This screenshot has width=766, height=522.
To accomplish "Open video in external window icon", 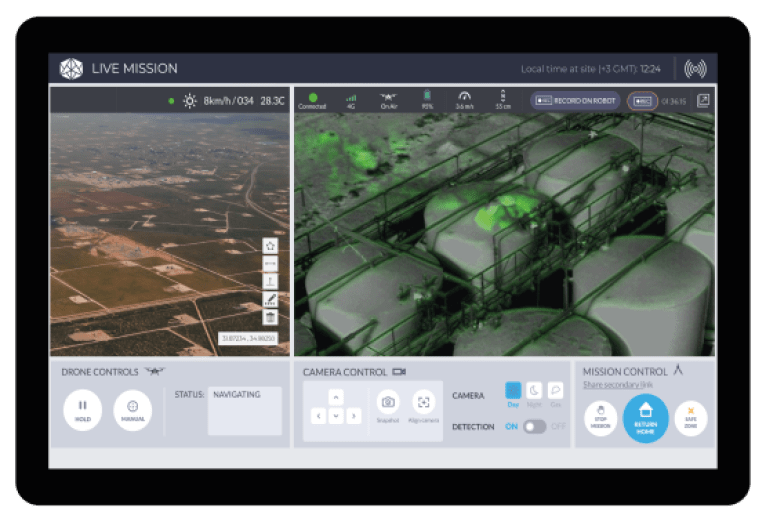I will (x=703, y=101).
